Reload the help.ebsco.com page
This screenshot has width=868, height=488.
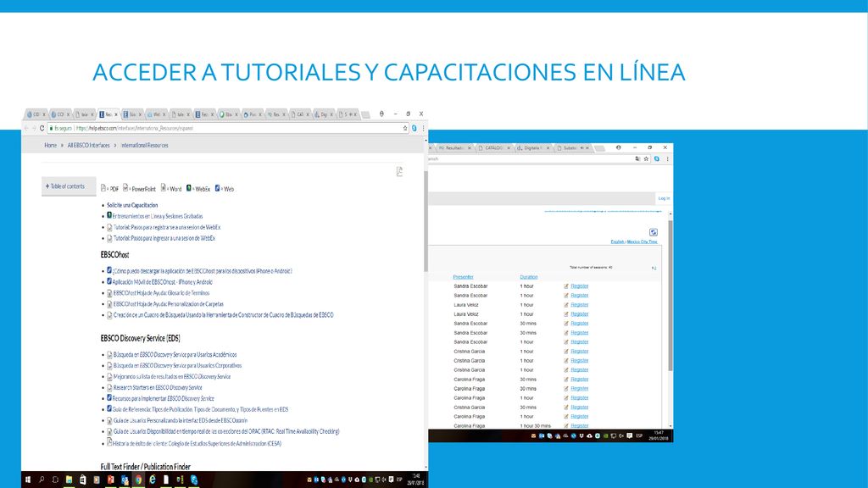42,128
